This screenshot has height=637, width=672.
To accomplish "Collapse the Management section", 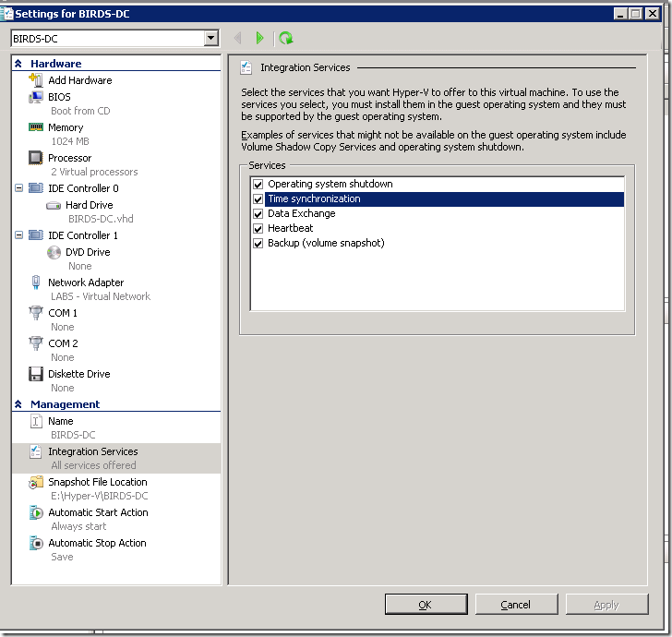I will 18,404.
